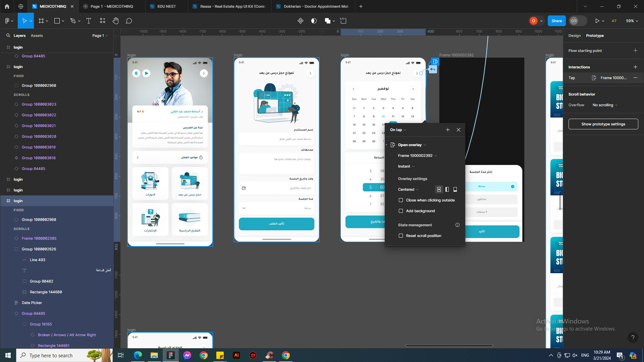Screen dimensions: 644x362
Task: Click Show prototype settings button
Action: coord(603,124)
